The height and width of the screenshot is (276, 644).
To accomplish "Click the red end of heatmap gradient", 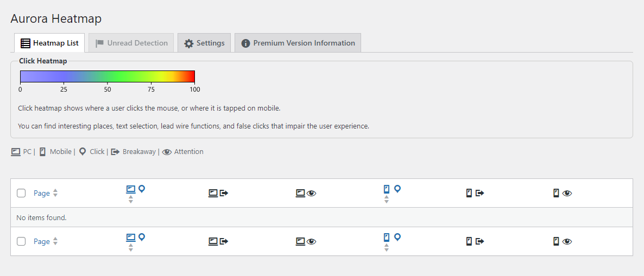I will pos(190,76).
